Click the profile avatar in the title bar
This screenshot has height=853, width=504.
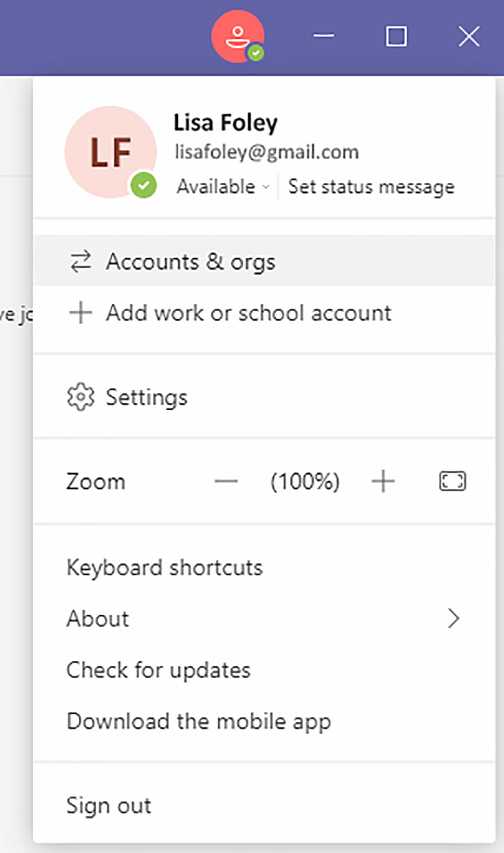238,36
